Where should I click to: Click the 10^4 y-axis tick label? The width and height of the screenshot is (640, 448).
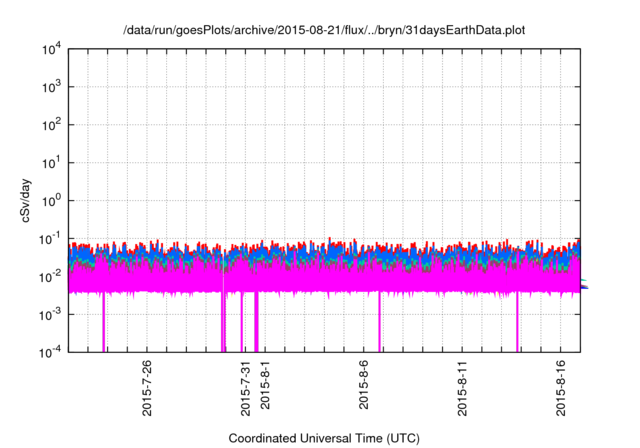coord(52,50)
